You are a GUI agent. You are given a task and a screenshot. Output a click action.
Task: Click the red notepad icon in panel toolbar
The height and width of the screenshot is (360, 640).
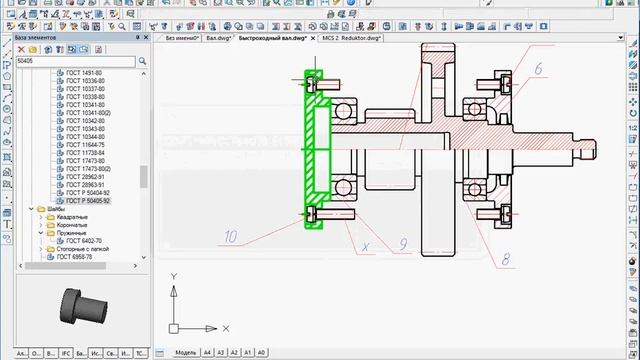pyautogui.click(x=98, y=50)
